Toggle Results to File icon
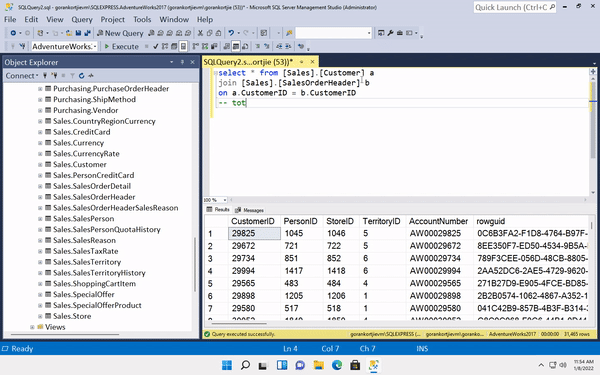Screen dimensions: 600x375 click(x=245, y=47)
